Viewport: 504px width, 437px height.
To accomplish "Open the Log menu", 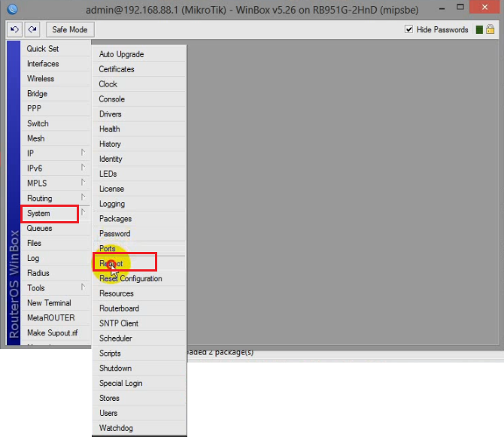I will pos(55,258).
